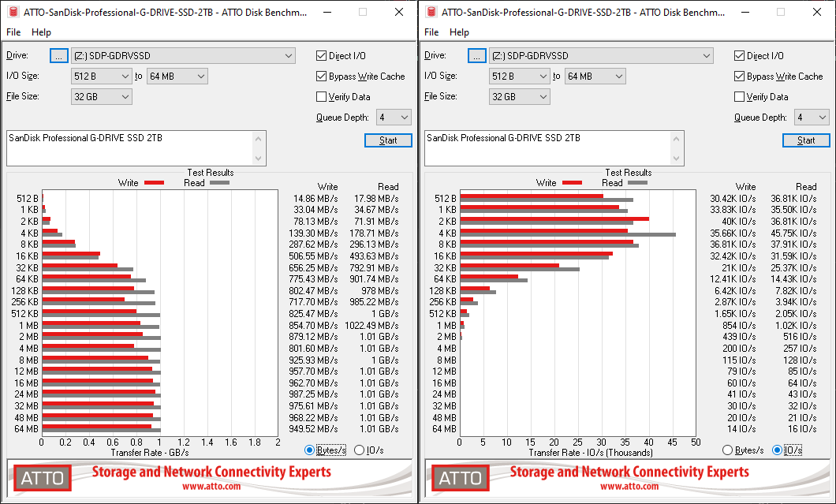Select IO/s radio button in the IO/s chart window
This screenshot has width=836, height=504.
coord(778,450)
